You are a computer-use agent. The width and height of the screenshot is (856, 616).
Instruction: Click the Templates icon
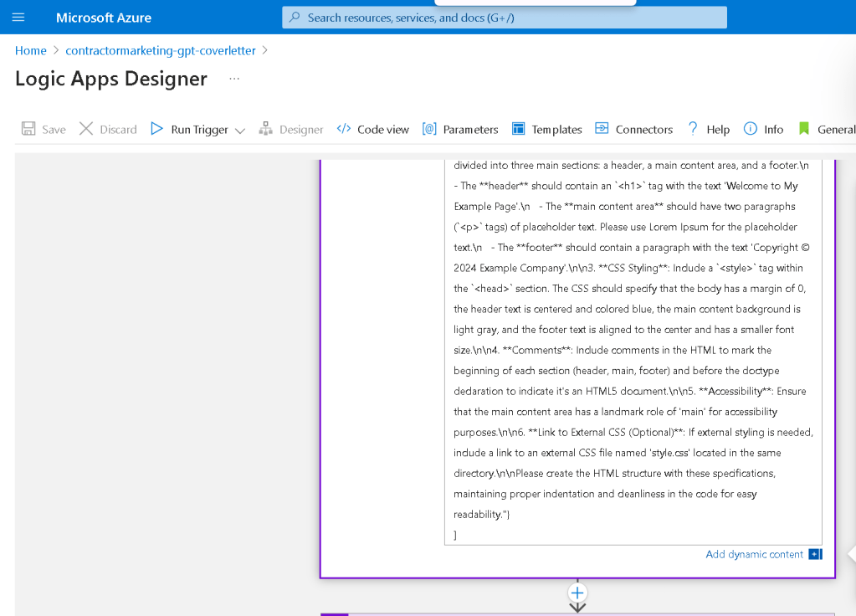pos(518,129)
